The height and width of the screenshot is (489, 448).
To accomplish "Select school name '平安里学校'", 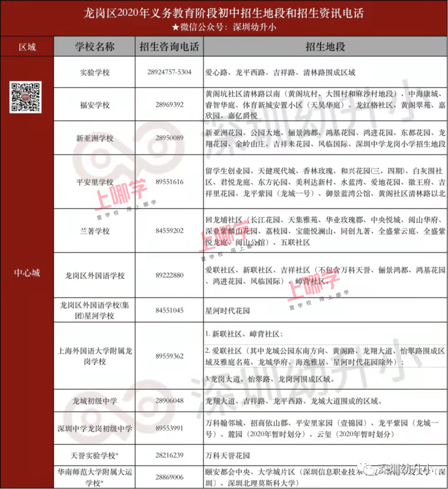I will coord(95,182).
